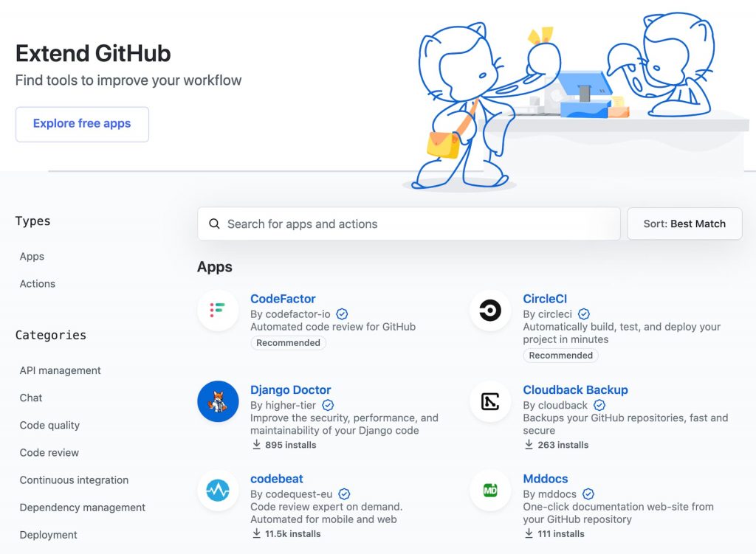Select the Code quality category
The image size is (756, 554).
click(49, 426)
